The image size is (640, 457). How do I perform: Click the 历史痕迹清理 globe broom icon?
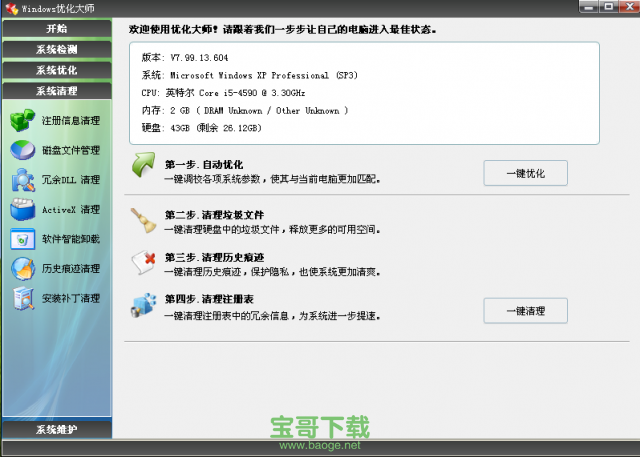23,268
